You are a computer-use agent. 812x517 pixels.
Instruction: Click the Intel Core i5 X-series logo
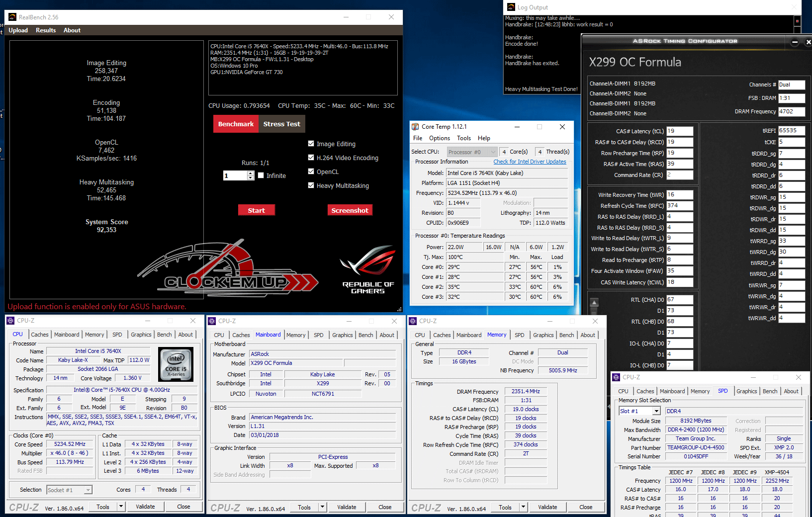(176, 364)
